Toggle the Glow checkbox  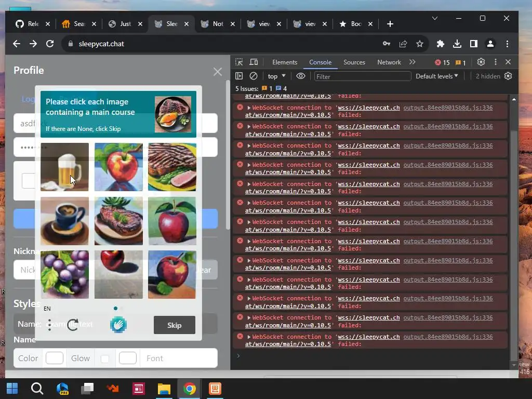pos(105,358)
